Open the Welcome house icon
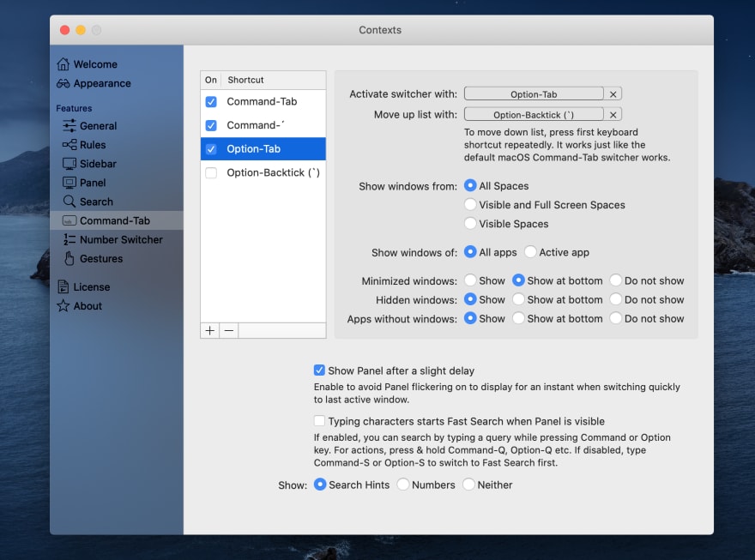 pyautogui.click(x=63, y=64)
